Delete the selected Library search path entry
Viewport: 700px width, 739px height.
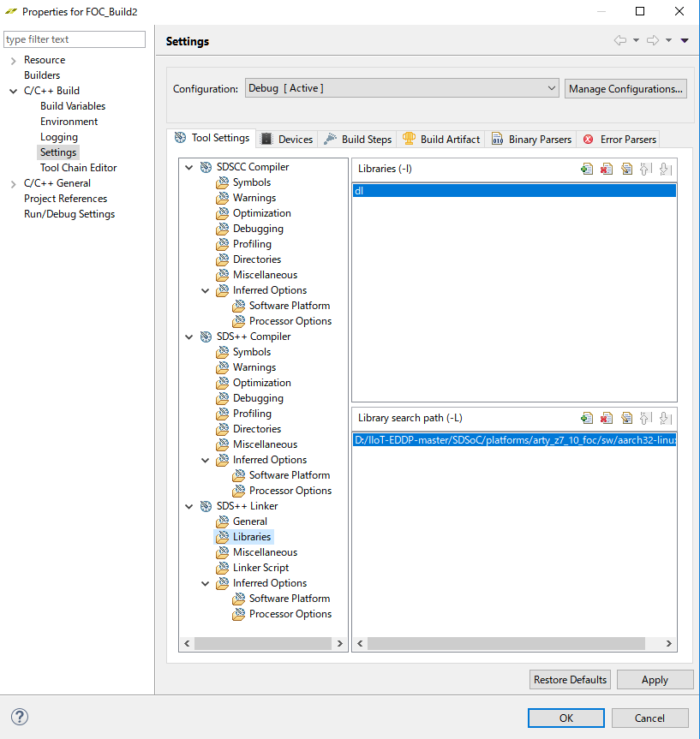[x=607, y=418]
